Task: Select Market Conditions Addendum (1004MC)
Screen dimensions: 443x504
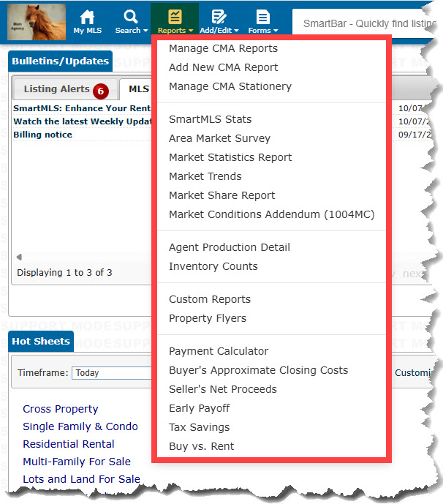Action: click(x=272, y=214)
